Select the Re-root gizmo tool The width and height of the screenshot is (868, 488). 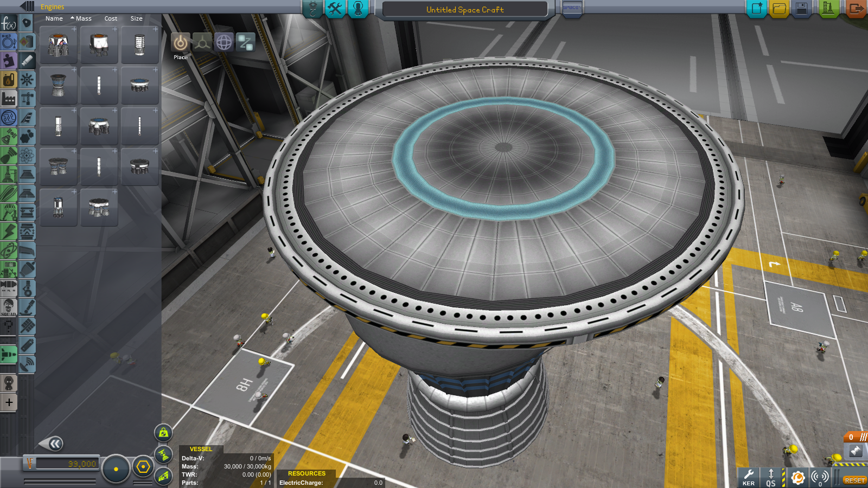click(246, 42)
